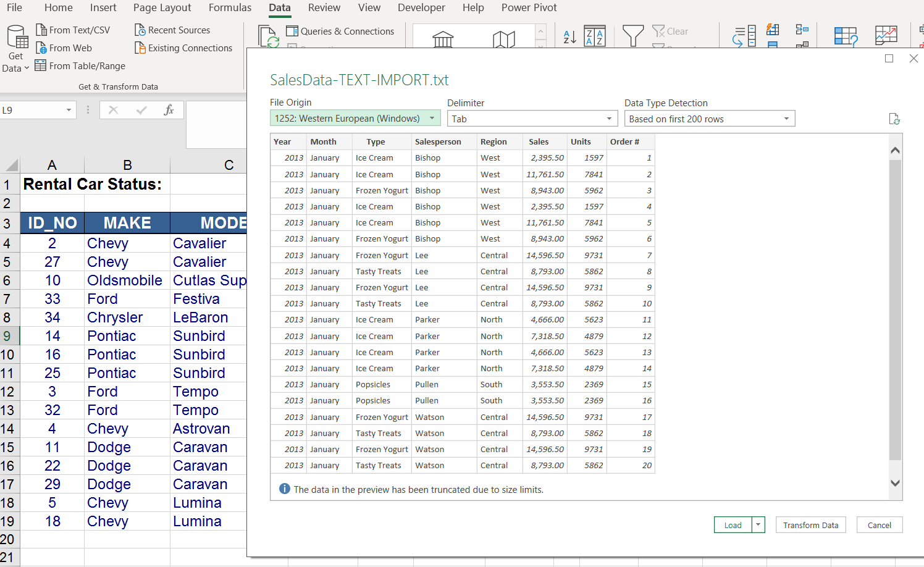Select From Table/Range command

click(80, 65)
